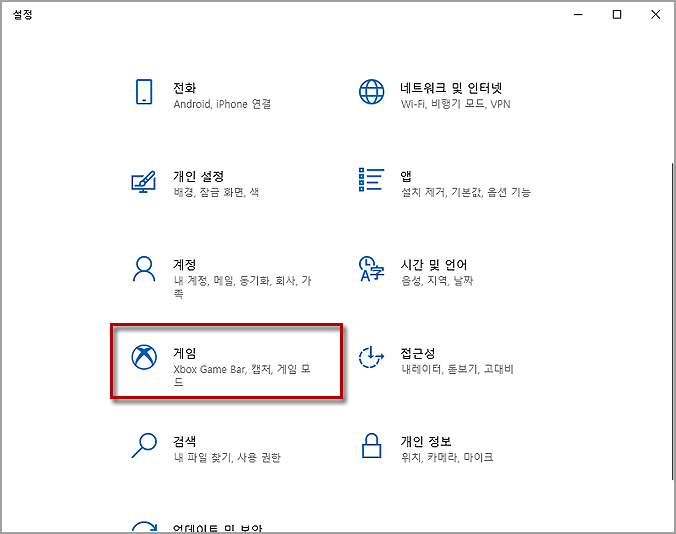This screenshot has height=534, width=676.
Task: Open the phone (전화) icon
Action: pyautogui.click(x=144, y=91)
